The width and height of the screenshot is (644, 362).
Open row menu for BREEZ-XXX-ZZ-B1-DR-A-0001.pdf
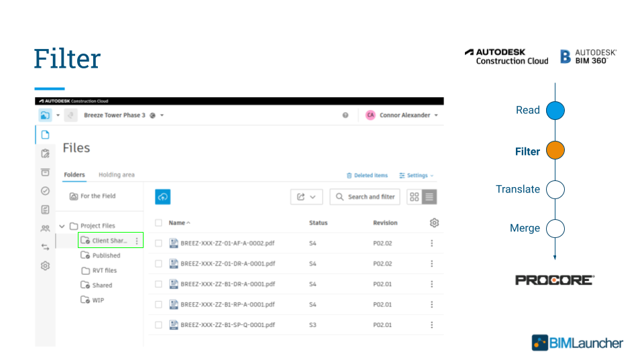(431, 284)
